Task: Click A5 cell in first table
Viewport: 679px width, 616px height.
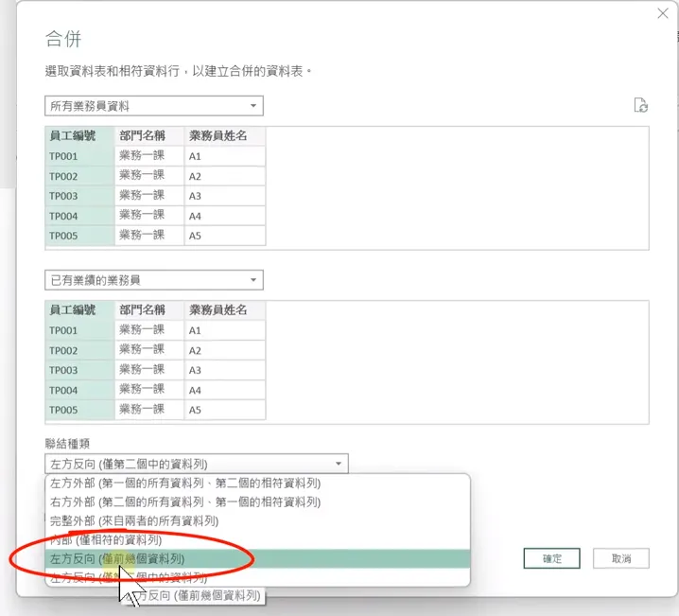Action: [225, 236]
